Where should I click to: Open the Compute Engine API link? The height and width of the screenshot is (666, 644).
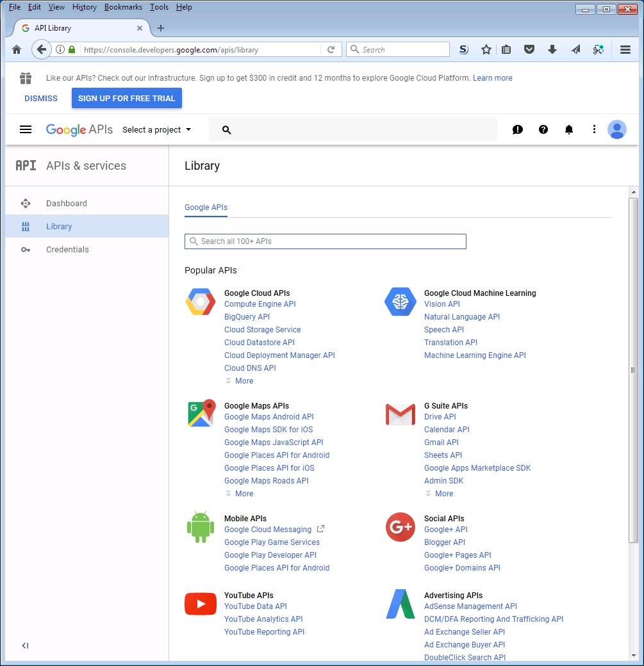260,304
